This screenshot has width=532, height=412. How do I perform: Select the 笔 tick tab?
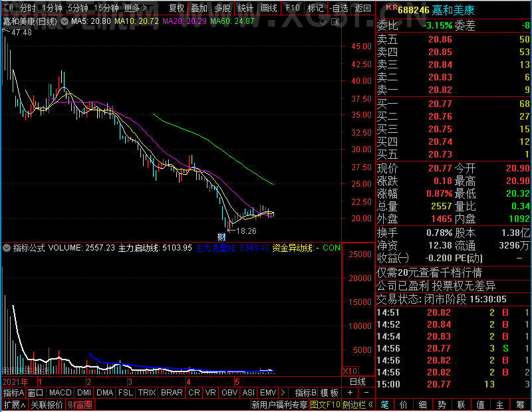(385, 405)
